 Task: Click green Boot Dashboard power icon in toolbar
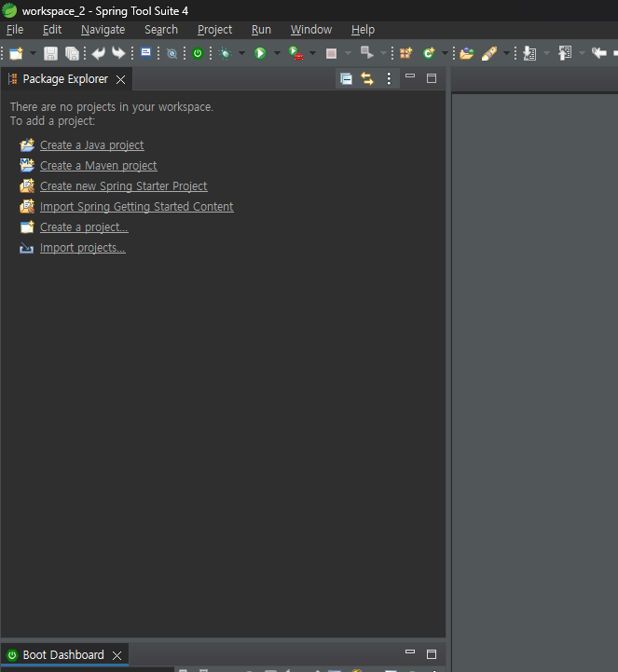[x=198, y=53]
